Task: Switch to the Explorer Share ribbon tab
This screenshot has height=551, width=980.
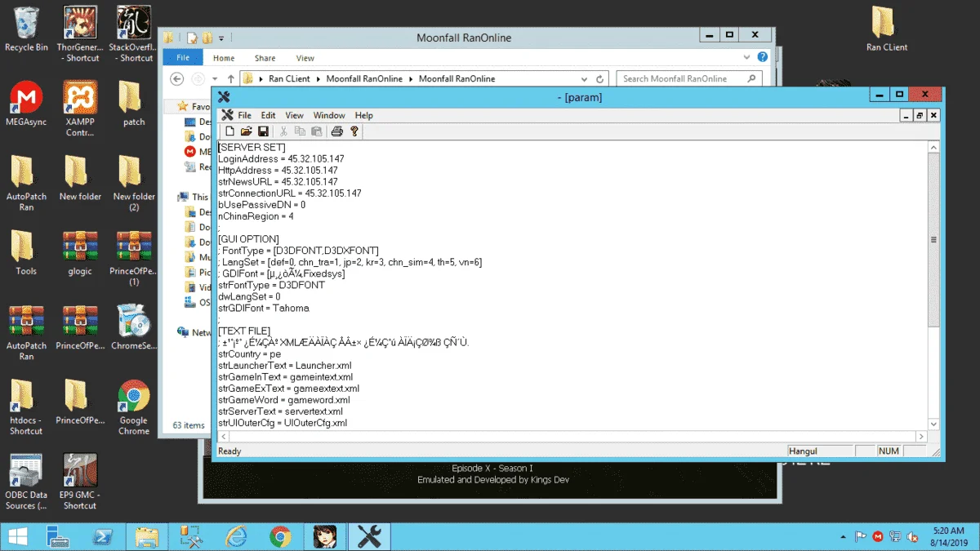Action: click(x=265, y=58)
